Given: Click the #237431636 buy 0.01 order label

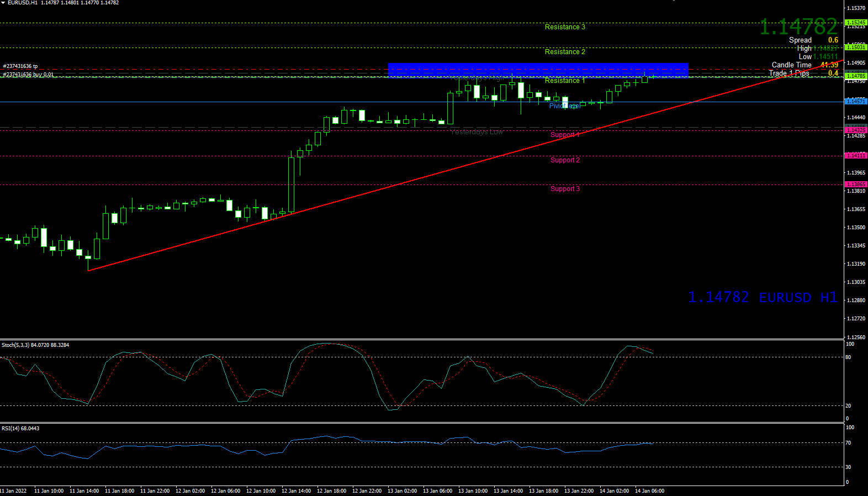Looking at the screenshot, I should (x=28, y=75).
